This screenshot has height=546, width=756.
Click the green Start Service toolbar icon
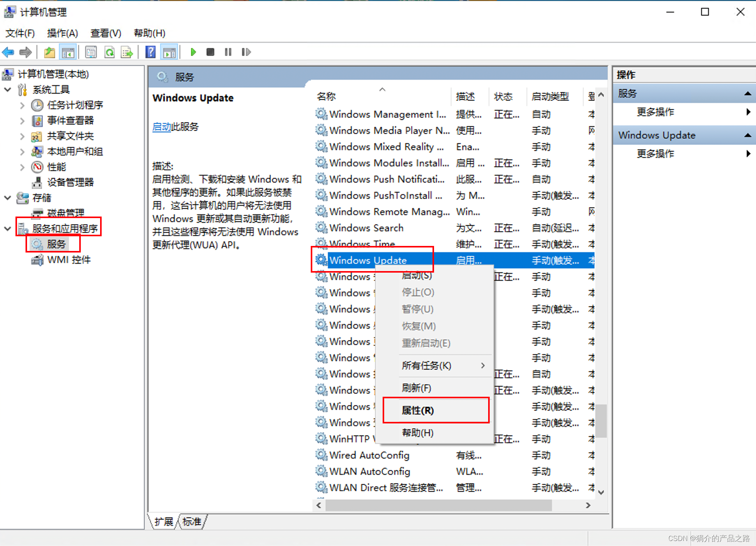click(x=193, y=52)
